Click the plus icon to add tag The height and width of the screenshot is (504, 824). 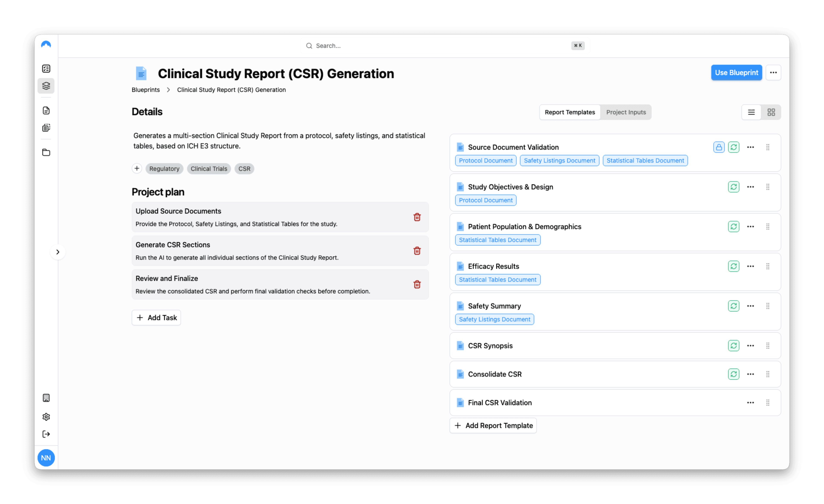(x=137, y=169)
